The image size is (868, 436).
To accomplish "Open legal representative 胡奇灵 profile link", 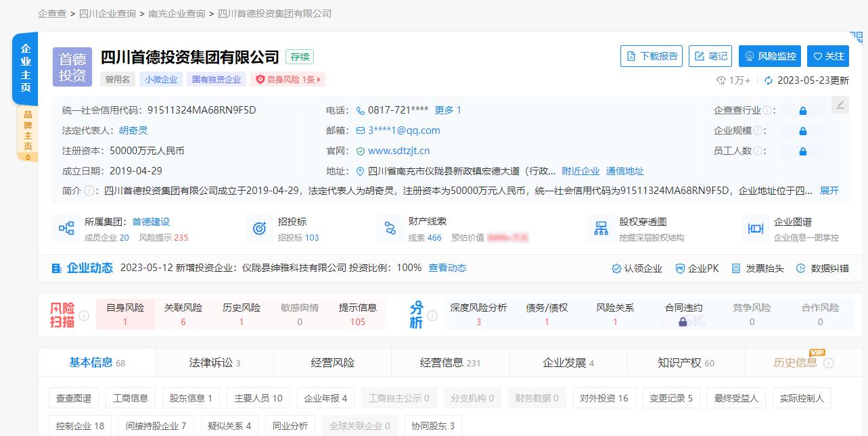I will point(133,130).
